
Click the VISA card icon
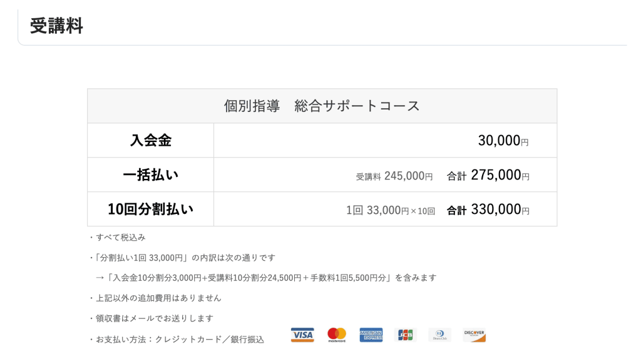[x=302, y=335]
